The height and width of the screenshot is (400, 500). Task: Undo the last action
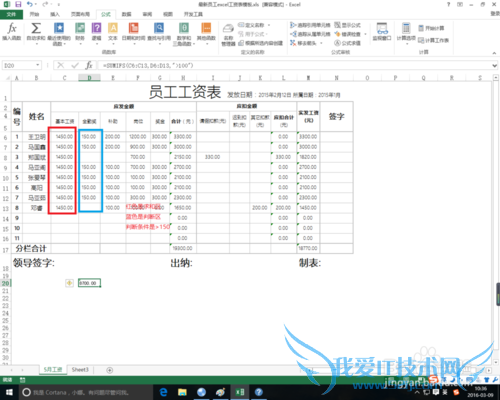click(x=30, y=4)
